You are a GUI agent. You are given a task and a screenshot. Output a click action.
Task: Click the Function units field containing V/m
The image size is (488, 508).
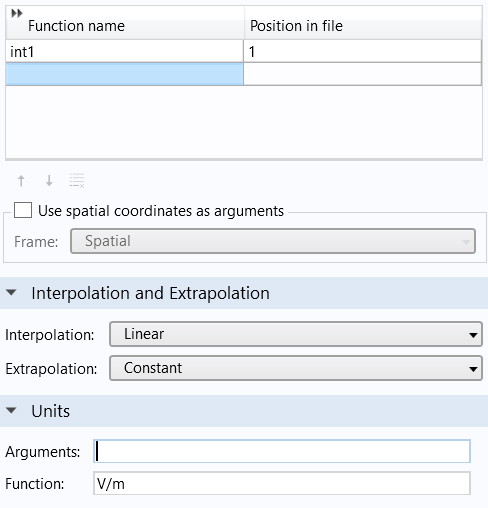(x=282, y=483)
